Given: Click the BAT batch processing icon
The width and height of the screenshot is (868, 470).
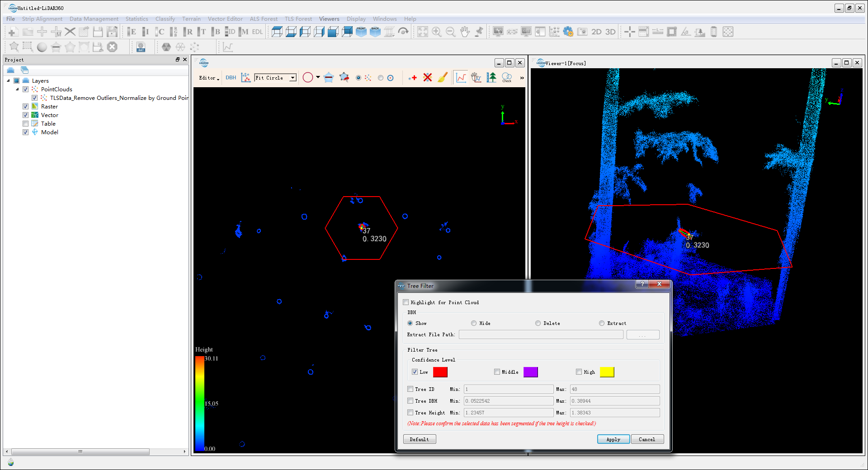Looking at the screenshot, I should point(141,47).
